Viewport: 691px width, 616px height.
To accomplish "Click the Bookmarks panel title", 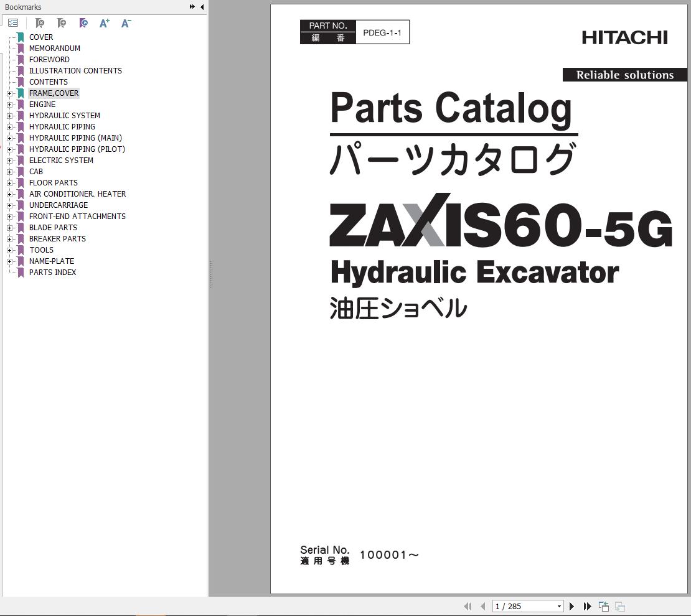I will coord(23,7).
